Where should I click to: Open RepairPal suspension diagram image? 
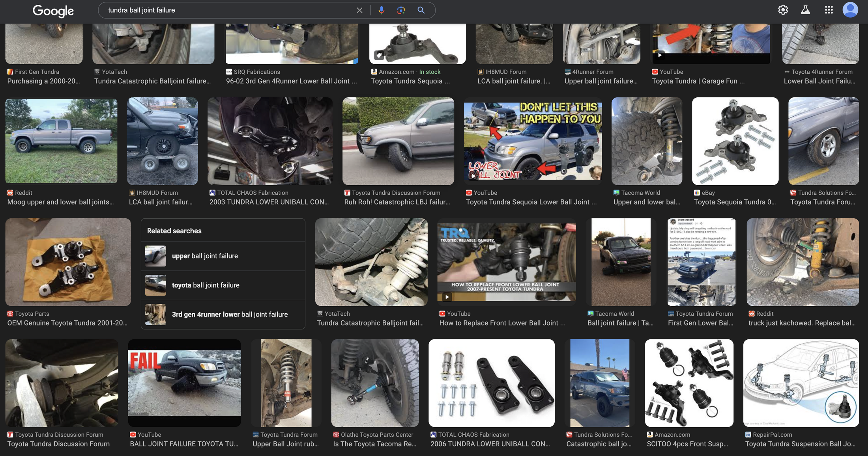click(801, 383)
